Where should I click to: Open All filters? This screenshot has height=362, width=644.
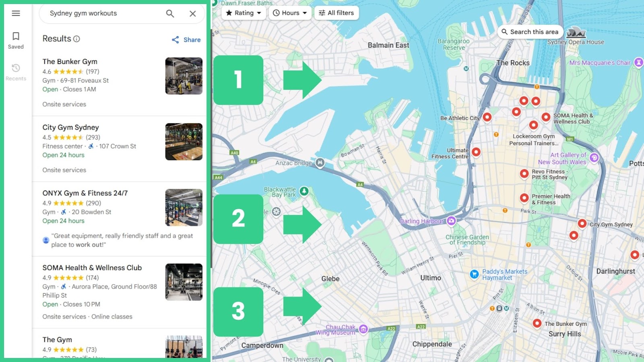point(336,13)
